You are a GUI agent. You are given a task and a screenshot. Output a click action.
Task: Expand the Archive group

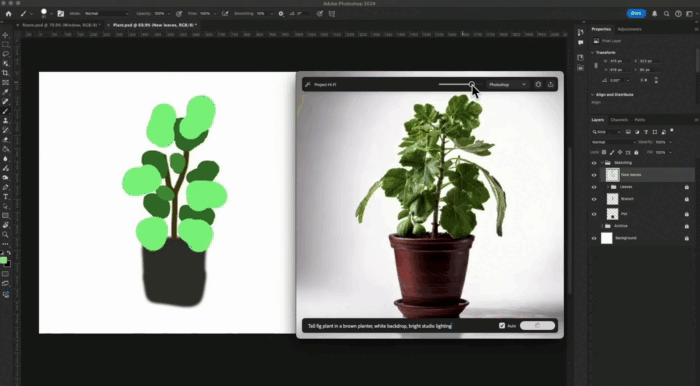[602, 226]
